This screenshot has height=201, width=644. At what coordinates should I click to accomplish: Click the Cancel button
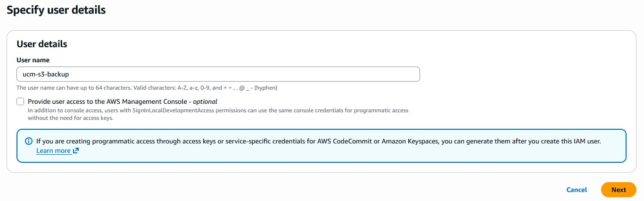(577, 190)
